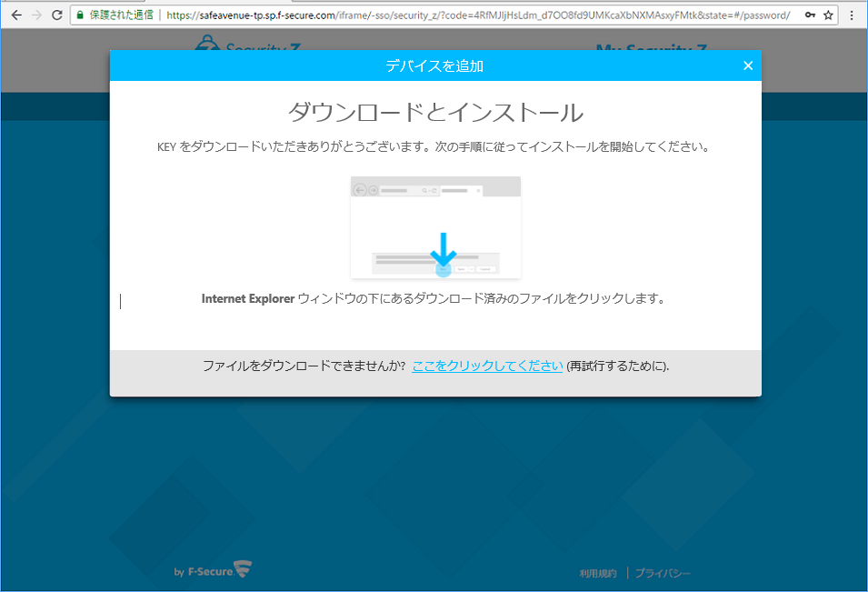Click the ダウンロードとインストール heading

tap(434, 113)
